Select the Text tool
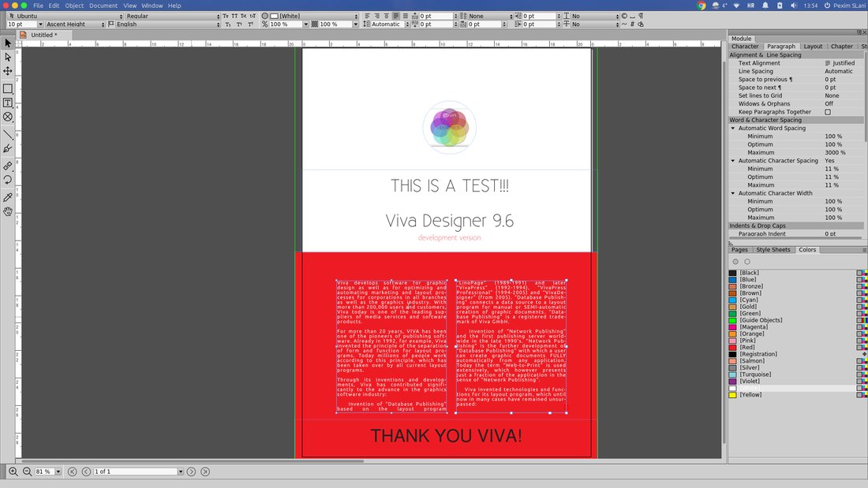This screenshot has height=488, width=868. coord(8,103)
